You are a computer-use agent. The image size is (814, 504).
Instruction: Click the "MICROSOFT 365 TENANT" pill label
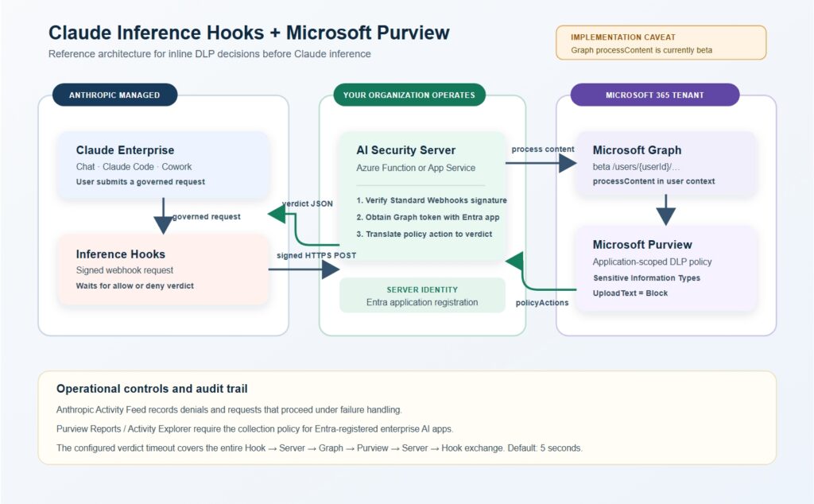(x=655, y=95)
